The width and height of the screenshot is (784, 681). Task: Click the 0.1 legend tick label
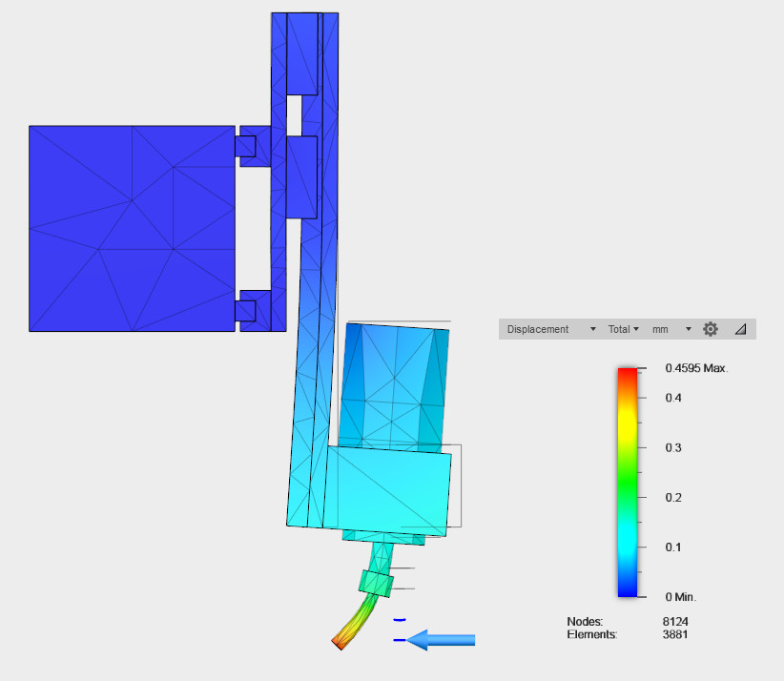click(x=673, y=547)
